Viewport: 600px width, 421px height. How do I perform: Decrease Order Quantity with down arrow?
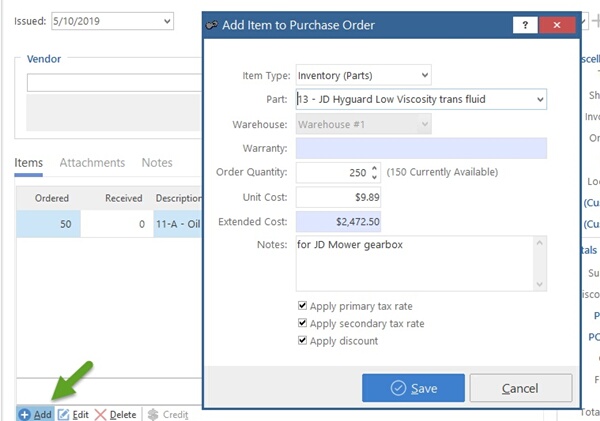point(374,177)
